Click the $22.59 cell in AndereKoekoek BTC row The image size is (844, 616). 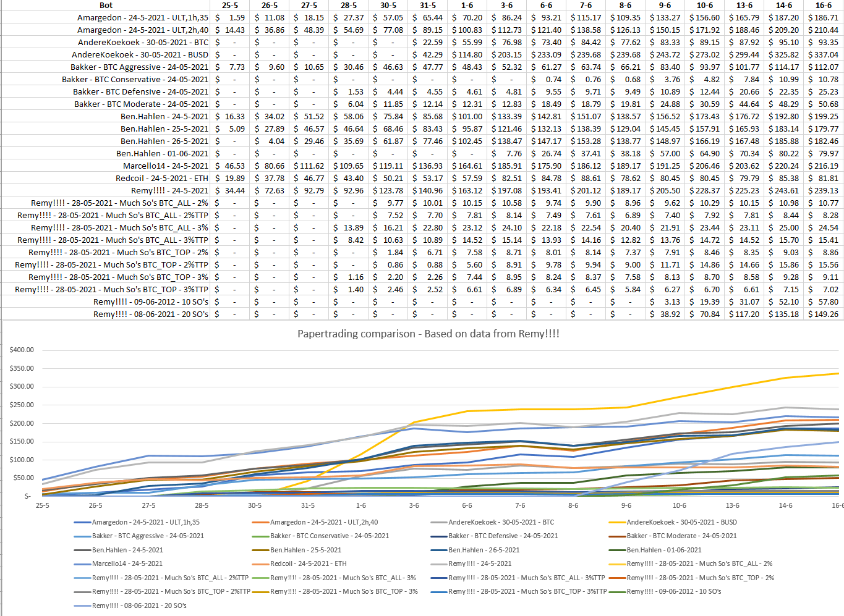tap(428, 43)
